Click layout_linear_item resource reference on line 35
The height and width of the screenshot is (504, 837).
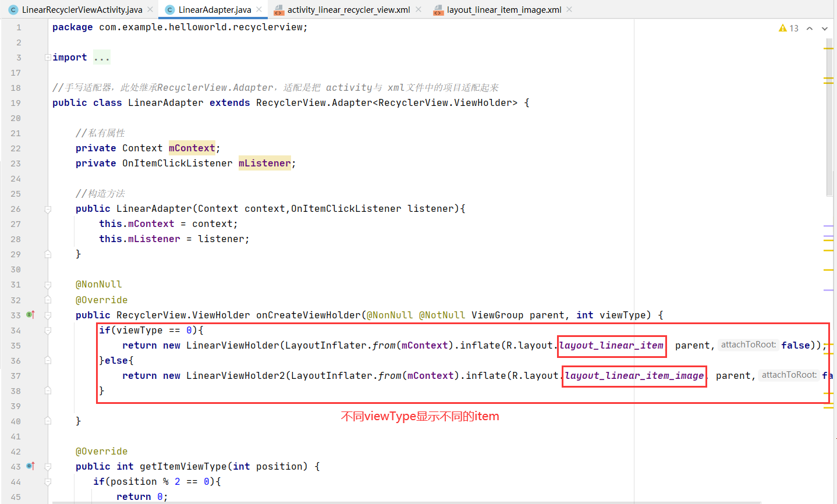click(x=611, y=345)
